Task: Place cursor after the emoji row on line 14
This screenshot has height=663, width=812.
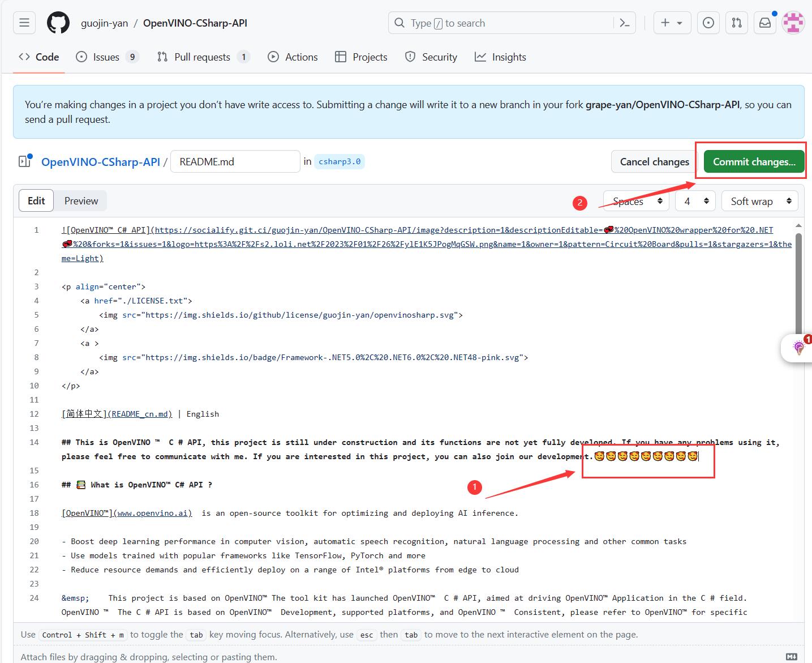Action: [x=699, y=456]
